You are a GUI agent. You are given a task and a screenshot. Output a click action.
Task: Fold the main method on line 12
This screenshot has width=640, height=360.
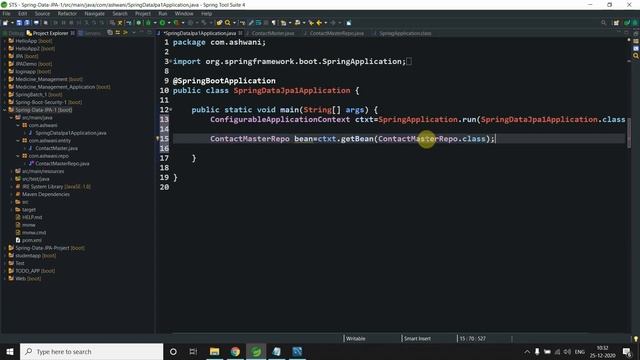click(171, 110)
